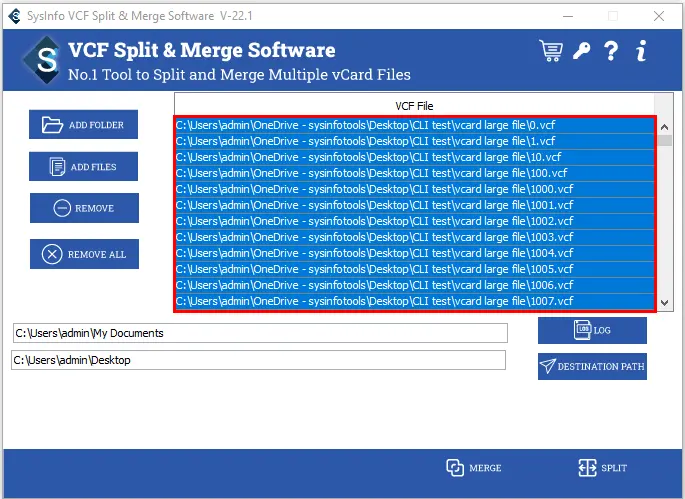Open the info about icon
This screenshot has height=499, width=685.
[x=641, y=50]
